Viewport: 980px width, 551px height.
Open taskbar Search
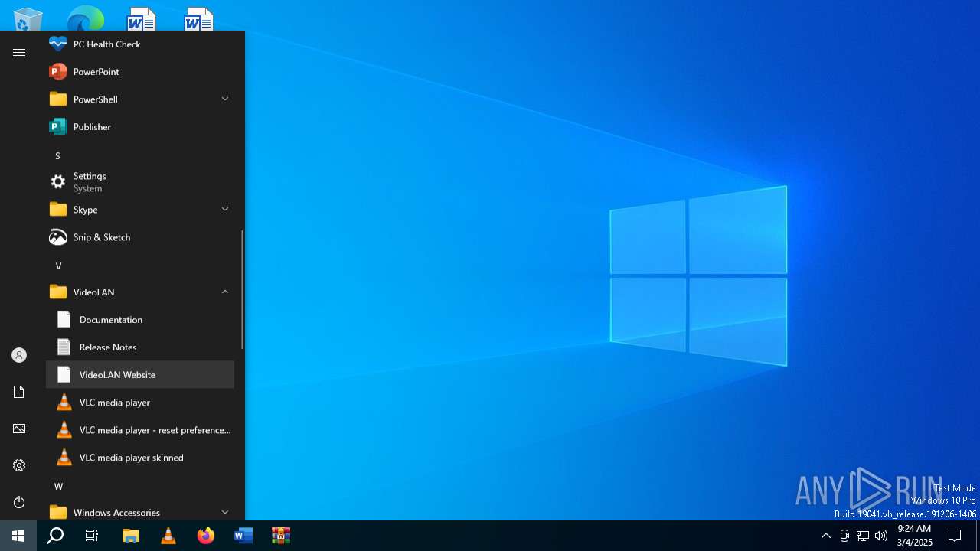[x=55, y=536]
